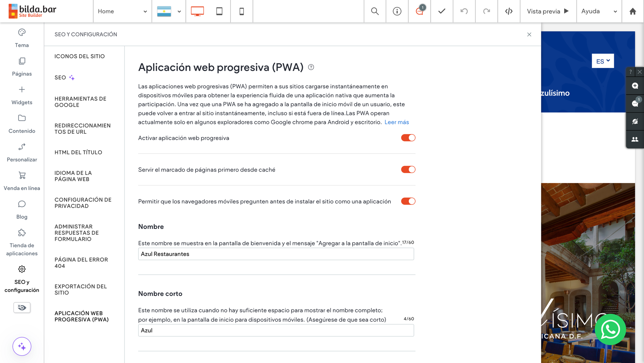This screenshot has width=644, height=363.
Task: Open Venda en línea store panel
Action: pyautogui.click(x=22, y=181)
